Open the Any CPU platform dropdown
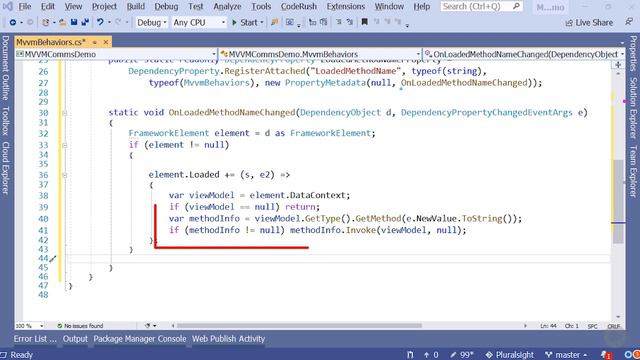Image resolution: width=640 pixels, height=360 pixels. 199,22
